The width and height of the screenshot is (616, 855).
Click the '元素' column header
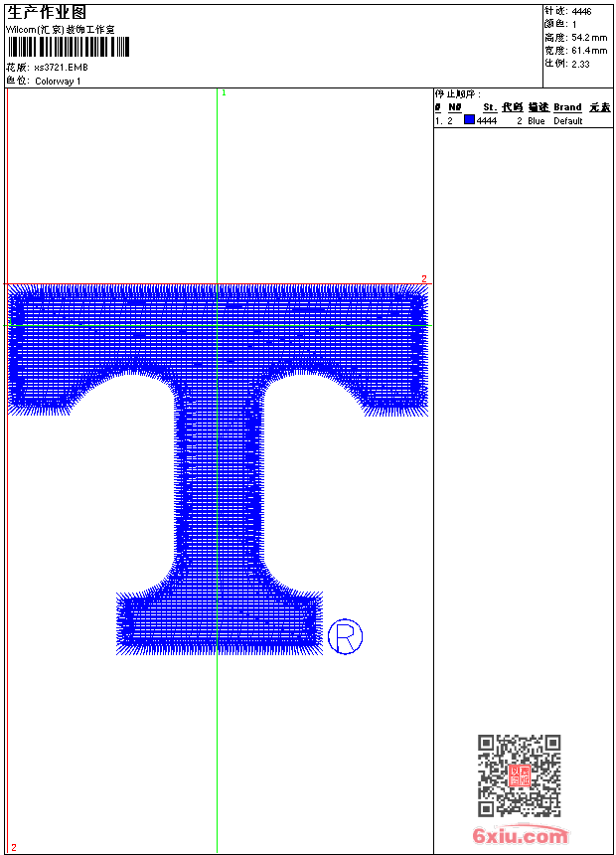[x=600, y=107]
